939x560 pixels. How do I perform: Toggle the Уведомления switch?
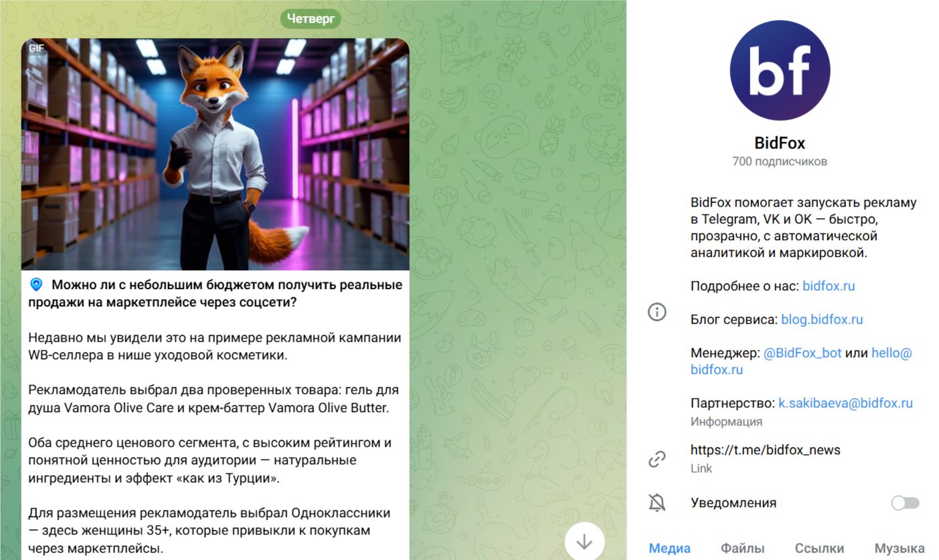pos(906,503)
